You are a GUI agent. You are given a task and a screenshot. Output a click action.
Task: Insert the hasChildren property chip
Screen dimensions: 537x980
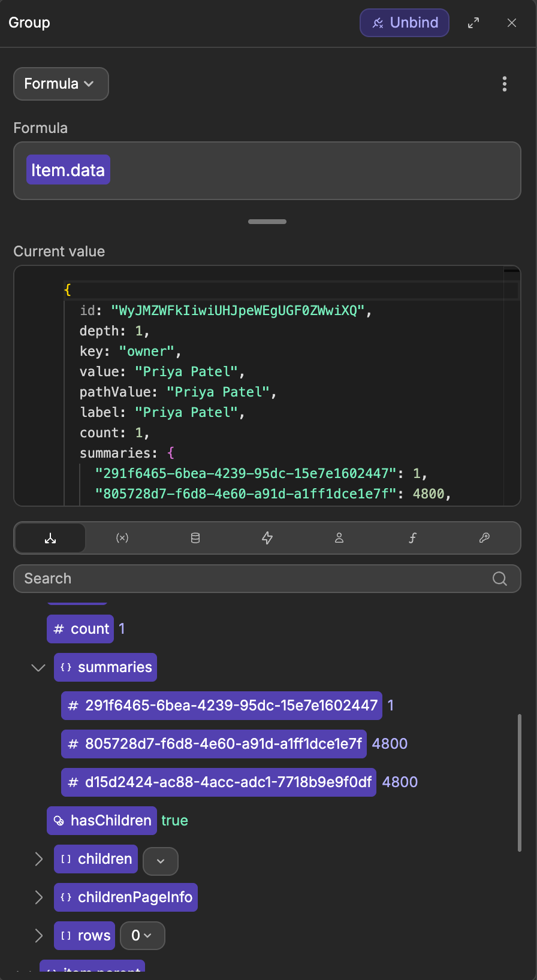102,821
